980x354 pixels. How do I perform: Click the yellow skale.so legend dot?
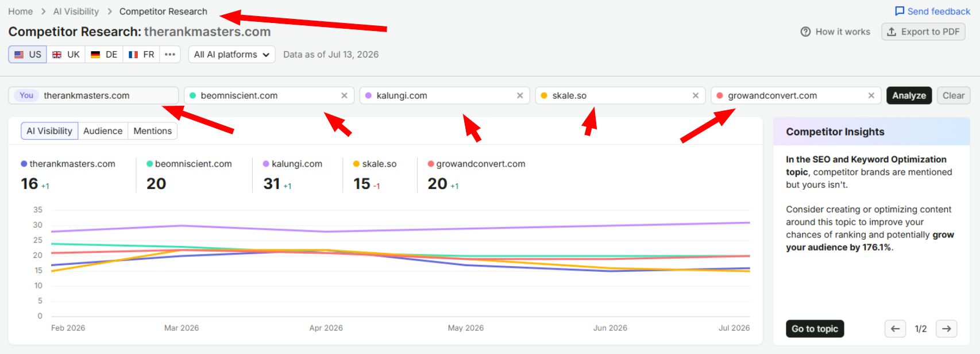[356, 164]
